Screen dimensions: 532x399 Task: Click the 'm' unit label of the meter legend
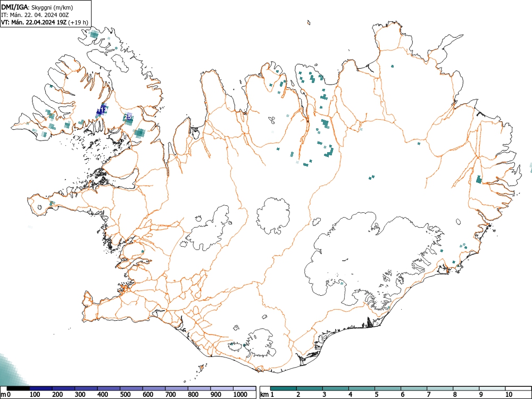(3, 395)
